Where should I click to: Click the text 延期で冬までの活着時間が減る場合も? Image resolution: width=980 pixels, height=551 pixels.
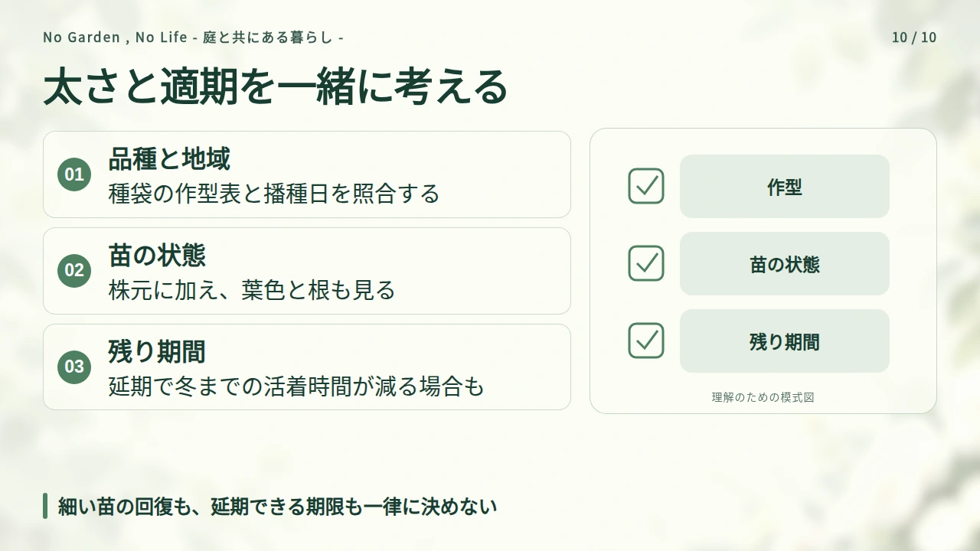[296, 386]
